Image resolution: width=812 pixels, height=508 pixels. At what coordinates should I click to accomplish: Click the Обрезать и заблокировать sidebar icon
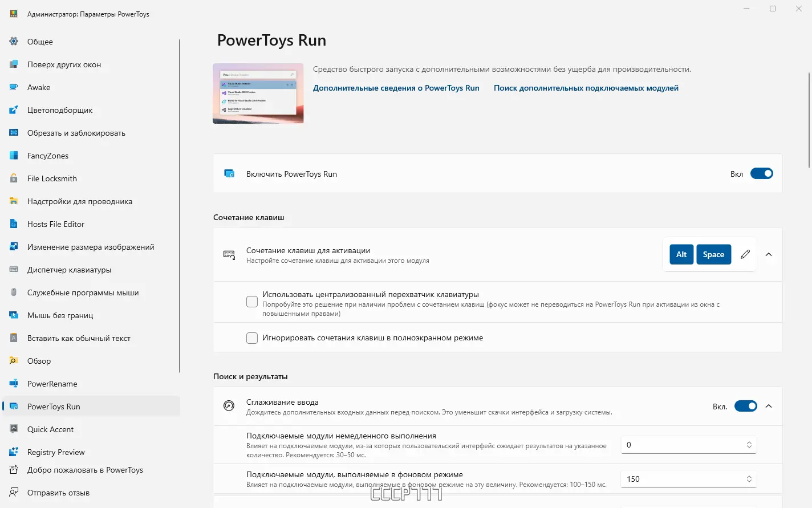[x=14, y=133]
